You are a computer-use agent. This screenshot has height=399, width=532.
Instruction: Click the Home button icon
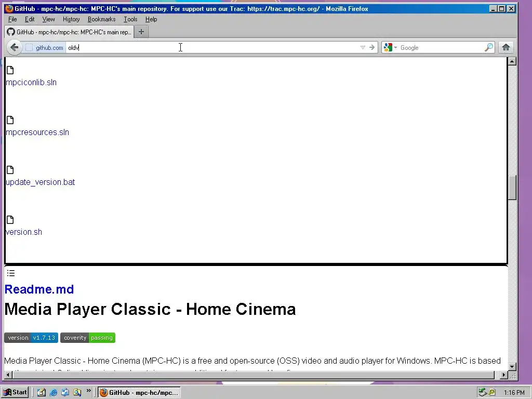pyautogui.click(x=506, y=47)
